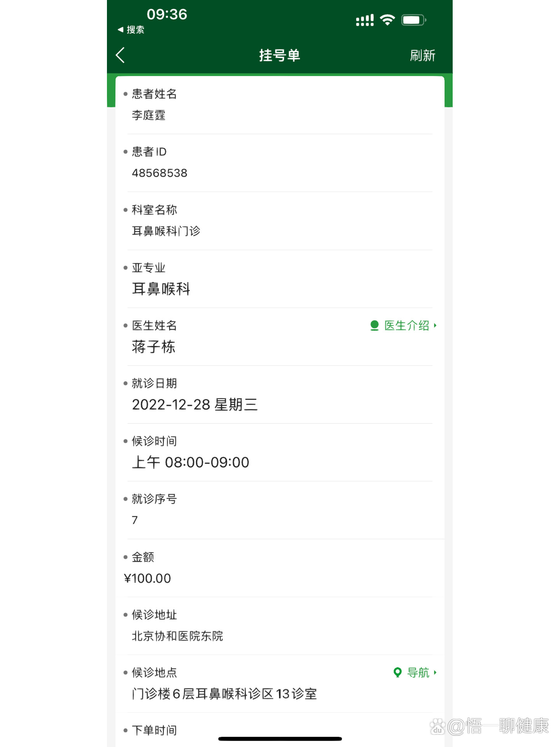Return to 搜索 via status bar

(x=135, y=30)
